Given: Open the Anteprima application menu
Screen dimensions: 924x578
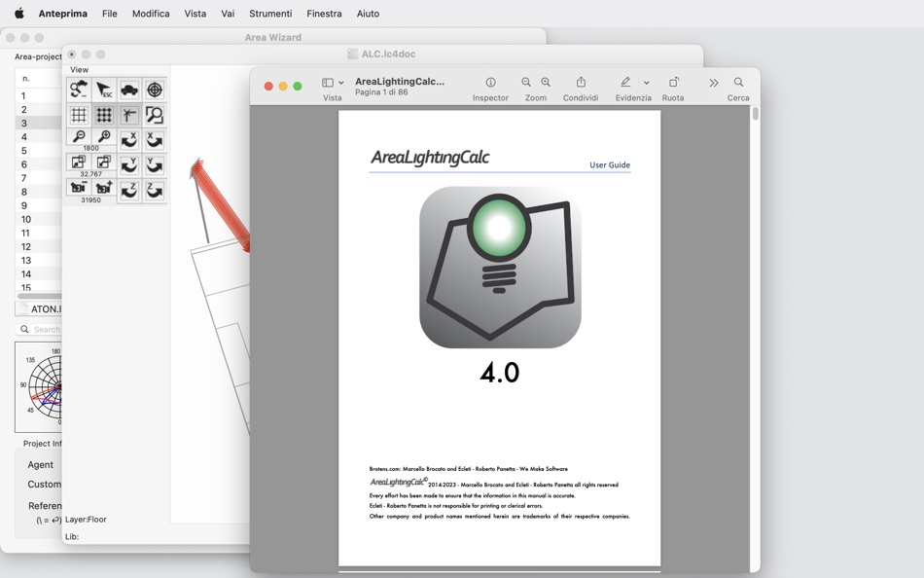Looking at the screenshot, I should 63,13.
